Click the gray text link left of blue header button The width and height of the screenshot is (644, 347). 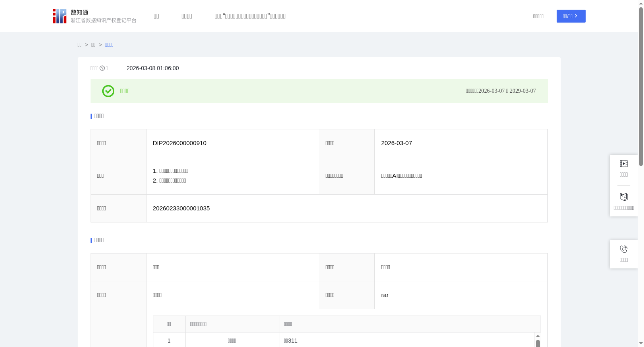(538, 16)
